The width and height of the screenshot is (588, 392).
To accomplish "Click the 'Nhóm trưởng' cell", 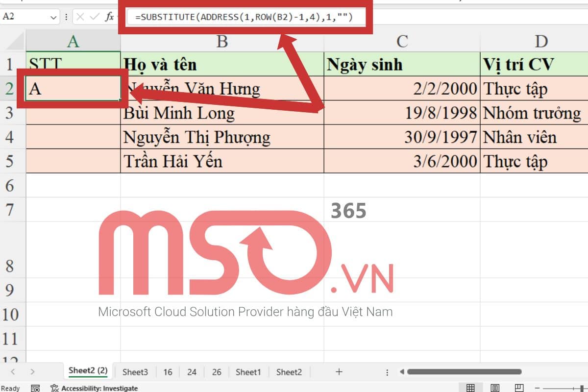I will click(x=534, y=113).
